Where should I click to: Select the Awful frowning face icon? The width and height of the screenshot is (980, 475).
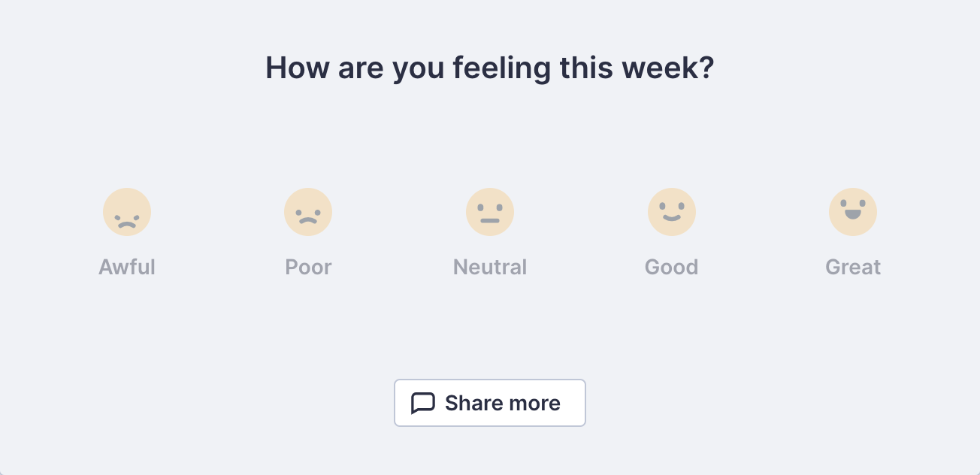127,212
